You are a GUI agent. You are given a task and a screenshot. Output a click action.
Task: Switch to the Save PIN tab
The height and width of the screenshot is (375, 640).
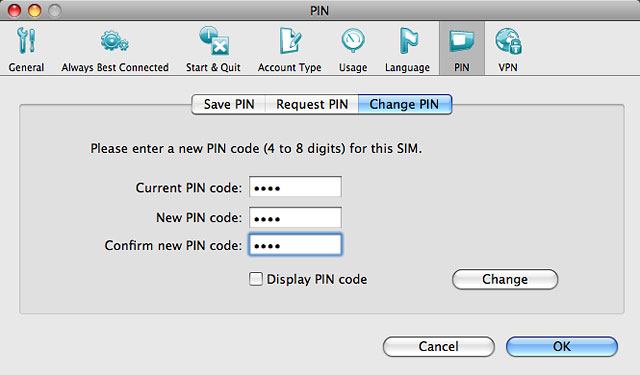click(x=229, y=104)
